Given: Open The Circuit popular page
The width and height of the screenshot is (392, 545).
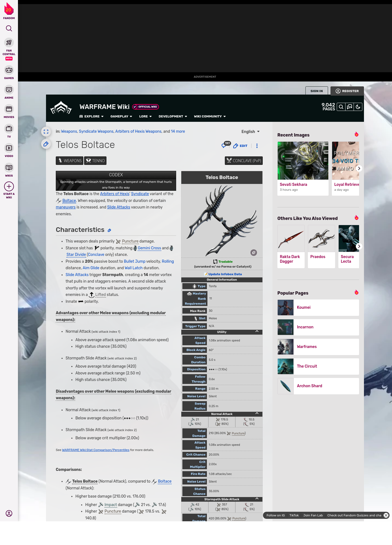Looking at the screenshot, I should pyautogui.click(x=318, y=366).
